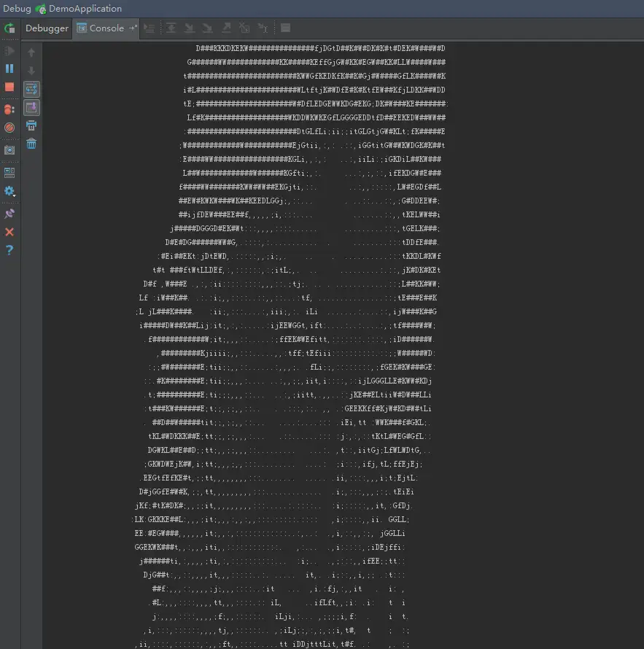Close the debug tab with red X
644x649 pixels.
point(9,232)
